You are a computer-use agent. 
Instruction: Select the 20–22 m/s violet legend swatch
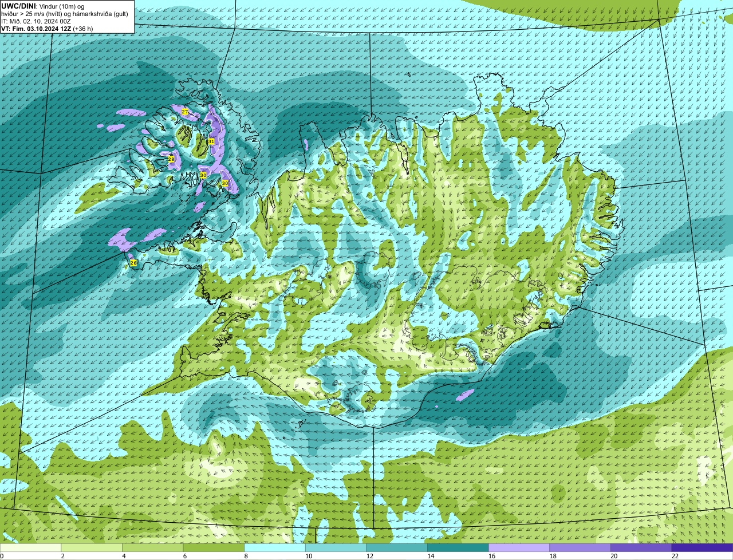tap(641, 547)
